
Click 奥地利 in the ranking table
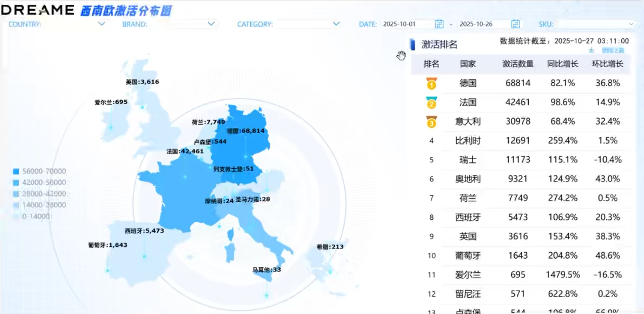click(x=468, y=179)
